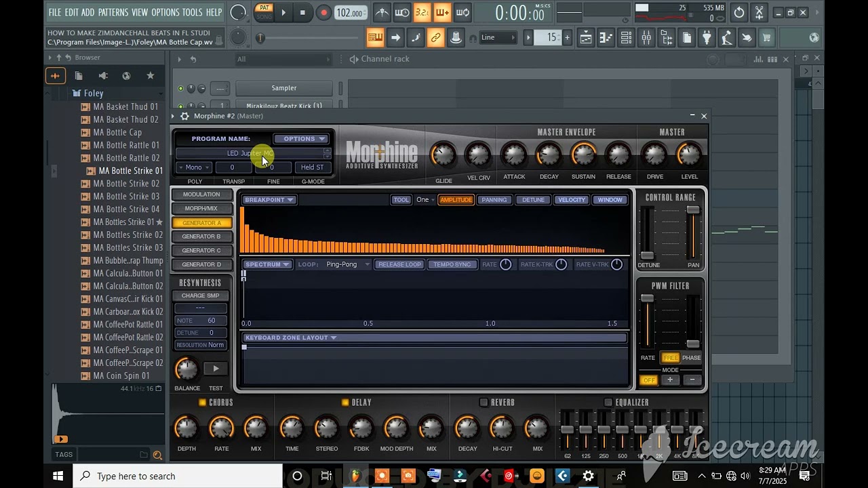Select the browser speaker plugin tab icon
Viewport: 868px width, 488px height.
tap(103, 76)
